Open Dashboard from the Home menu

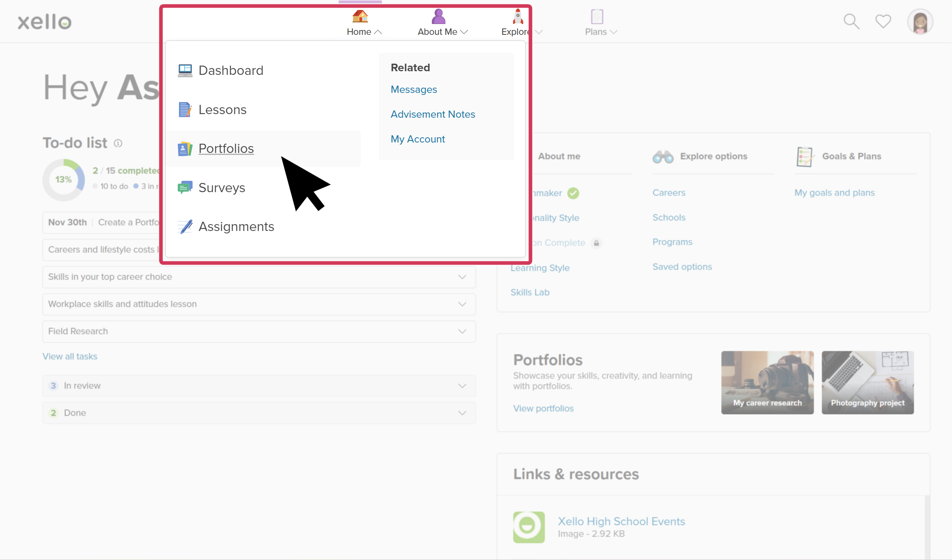click(231, 70)
